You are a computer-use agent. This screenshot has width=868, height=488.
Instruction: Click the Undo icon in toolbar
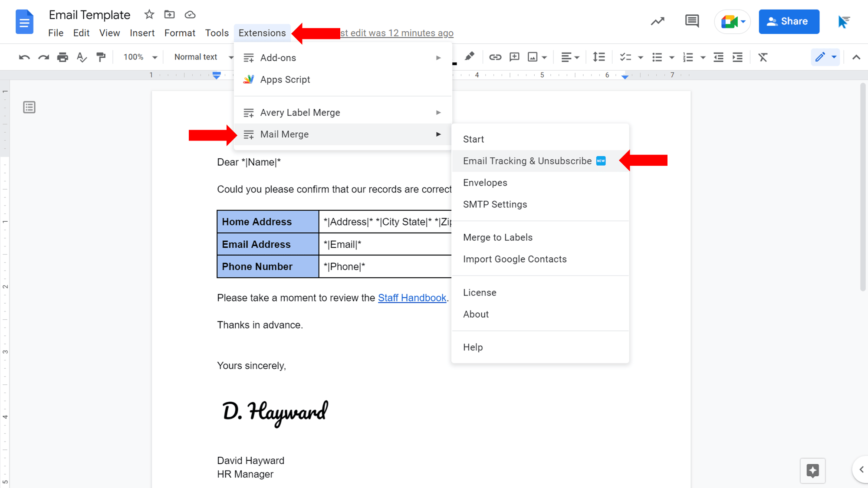tap(24, 57)
